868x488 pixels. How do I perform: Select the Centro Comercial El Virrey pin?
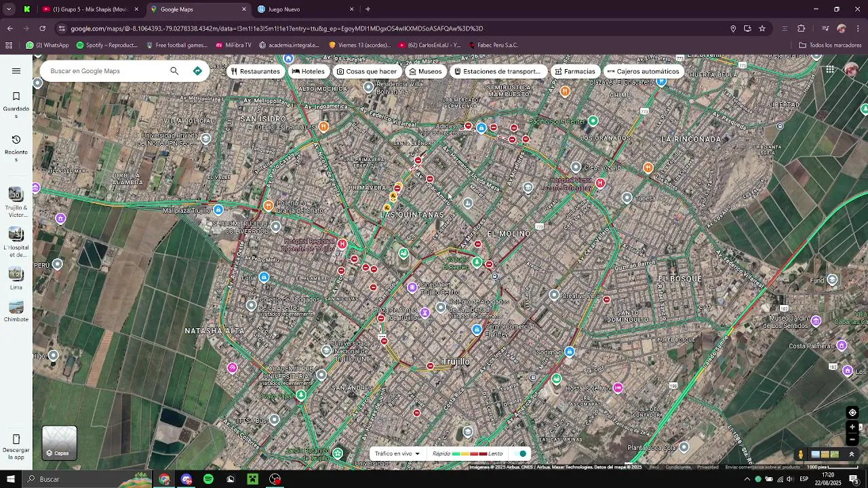pos(477,329)
